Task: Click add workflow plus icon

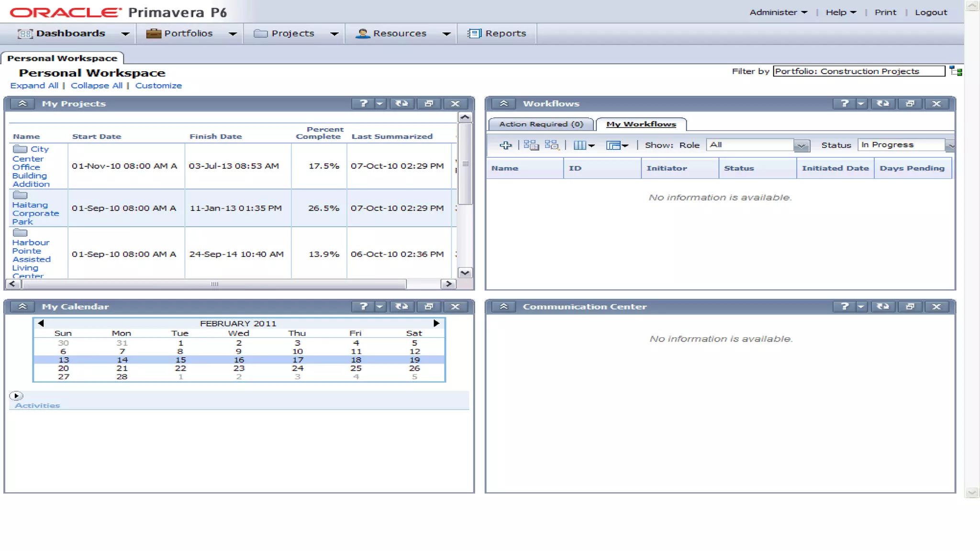Action: (505, 145)
